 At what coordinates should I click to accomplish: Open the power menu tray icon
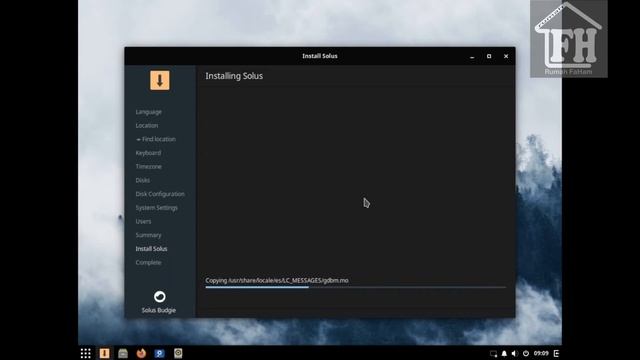point(526,353)
